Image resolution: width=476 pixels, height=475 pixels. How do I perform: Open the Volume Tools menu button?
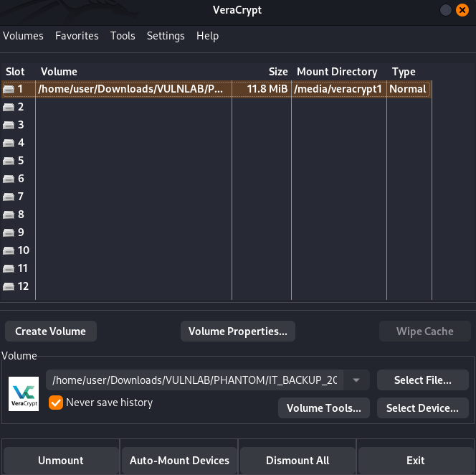(x=324, y=408)
